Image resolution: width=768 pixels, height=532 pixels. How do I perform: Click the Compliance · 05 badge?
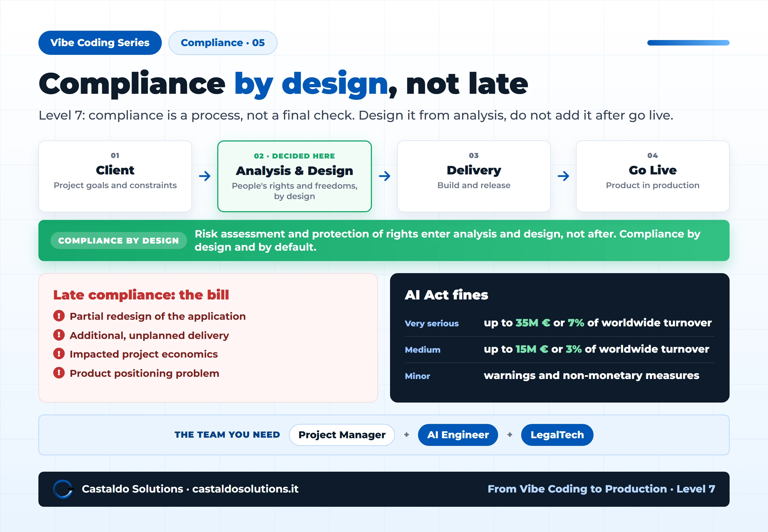[223, 43]
